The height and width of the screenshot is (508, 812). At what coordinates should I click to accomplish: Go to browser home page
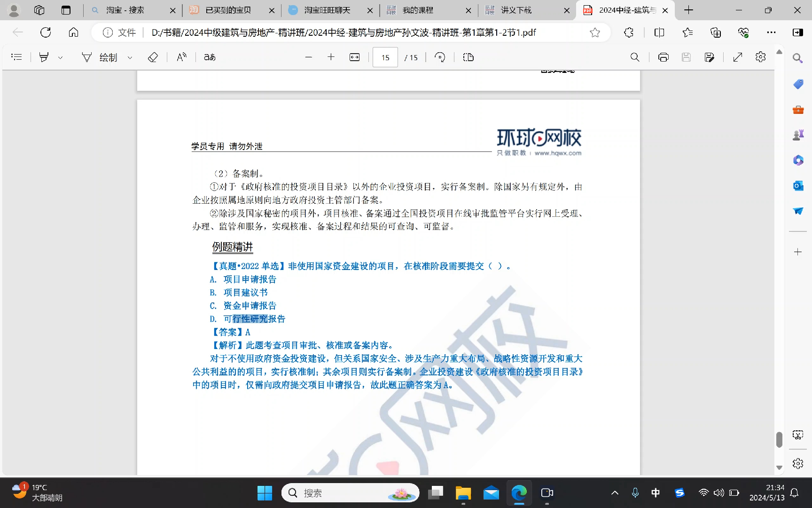73,32
